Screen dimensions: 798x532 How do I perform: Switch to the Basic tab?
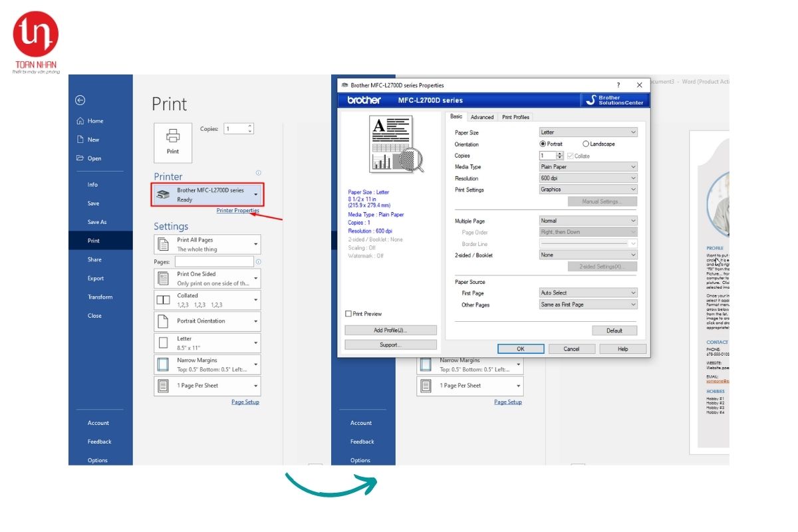coord(456,116)
